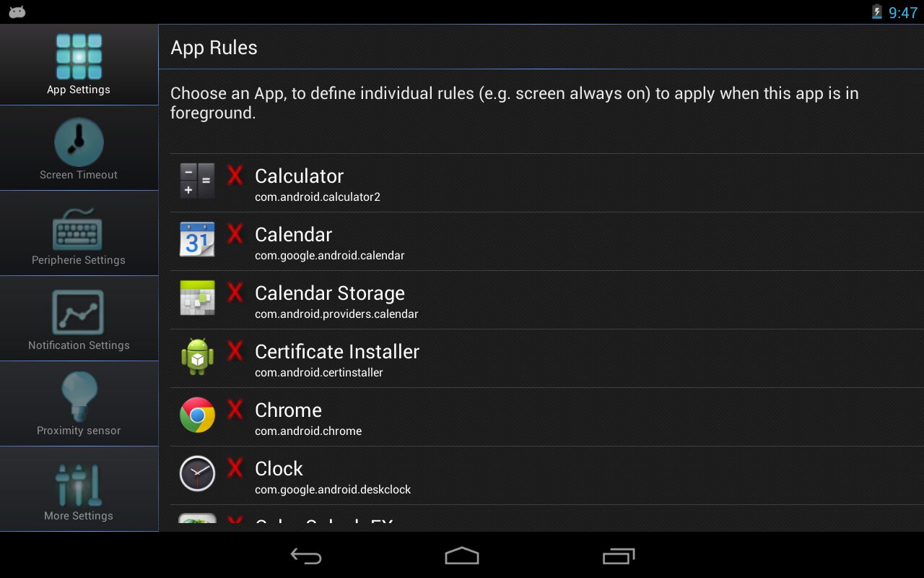The width and height of the screenshot is (924, 578).
Task: Select the Calendar app name
Action: point(293,235)
